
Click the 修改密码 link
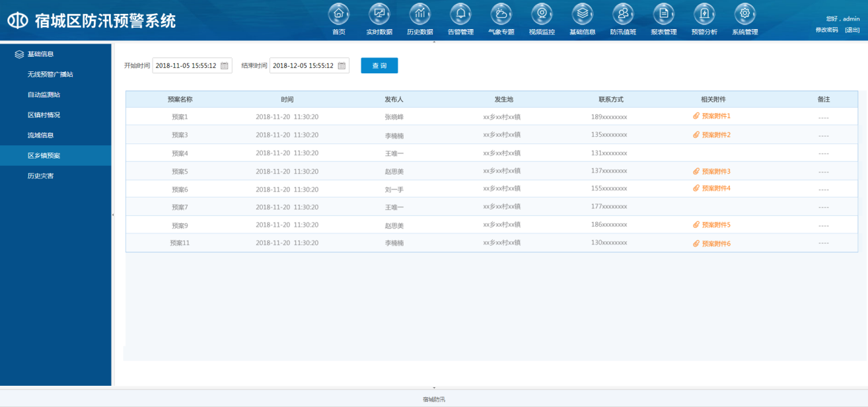coord(826,30)
